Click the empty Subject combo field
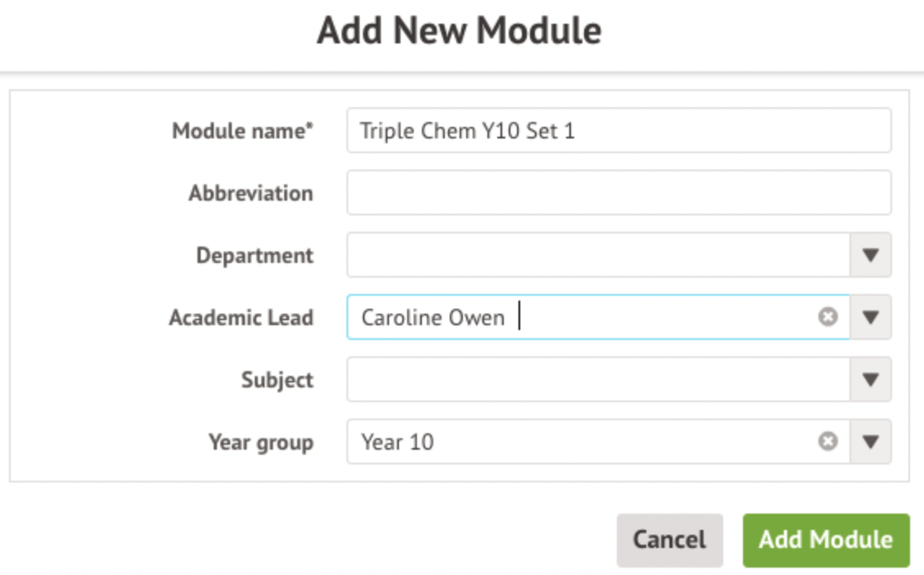Image resolution: width=924 pixels, height=575 pixels. click(598, 379)
